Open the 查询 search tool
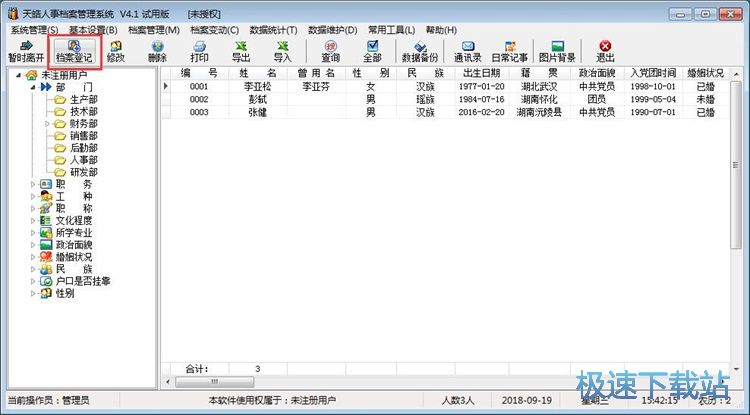This screenshot has height=415, width=750. pyautogui.click(x=331, y=51)
